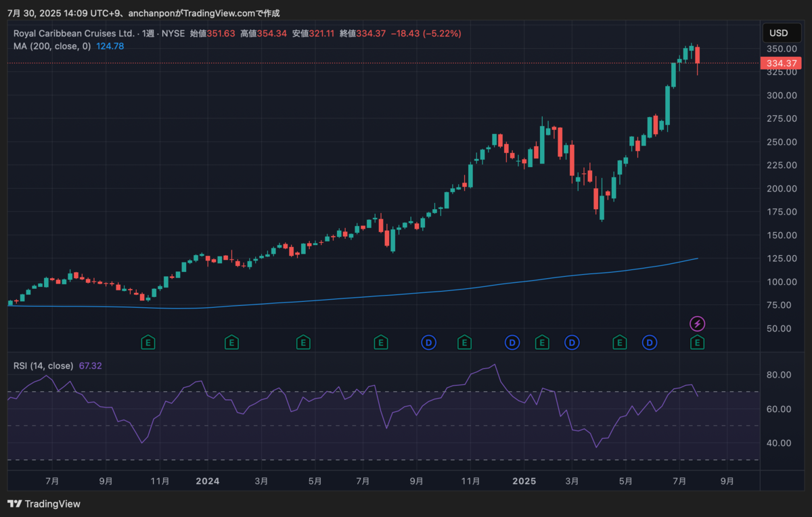Click the RSI 60.00 axis label
The height and width of the screenshot is (517, 812).
pos(780,409)
